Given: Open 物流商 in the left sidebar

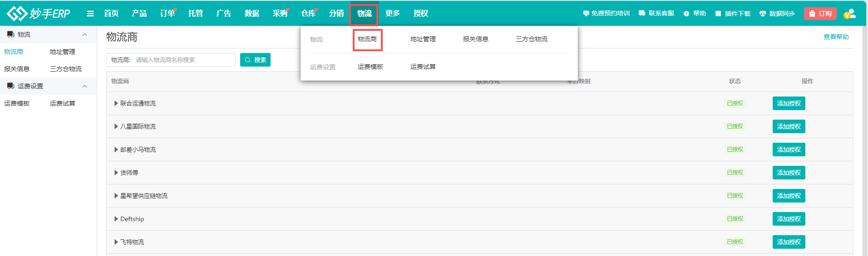Looking at the screenshot, I should [x=14, y=52].
